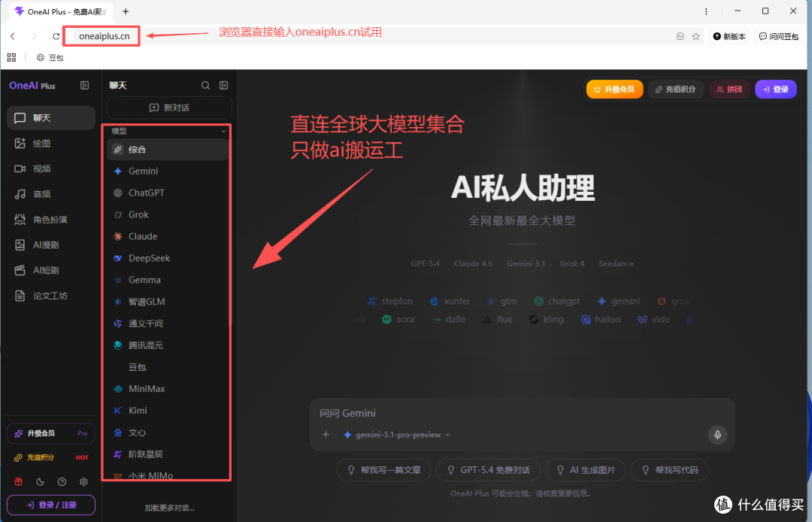Open the AI短剧 section

(51, 270)
